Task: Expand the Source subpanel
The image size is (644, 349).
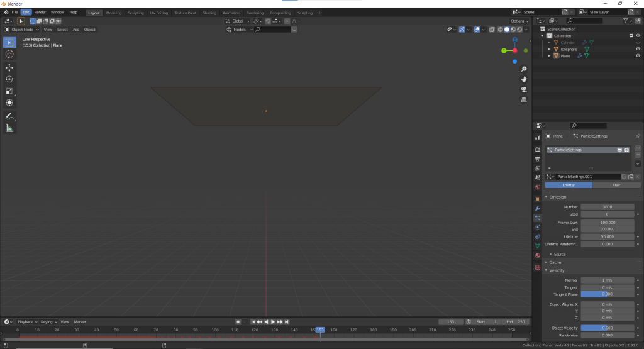Action: (x=559, y=255)
